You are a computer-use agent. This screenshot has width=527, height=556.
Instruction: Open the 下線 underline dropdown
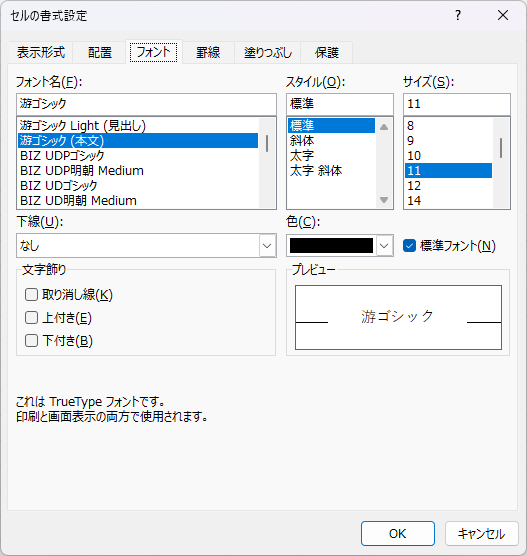click(x=146, y=245)
